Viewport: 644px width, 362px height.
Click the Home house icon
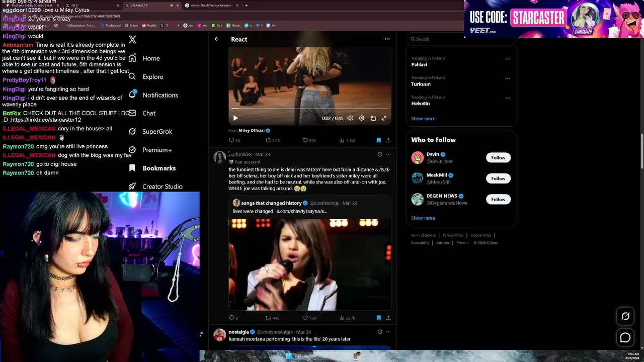[x=132, y=58]
